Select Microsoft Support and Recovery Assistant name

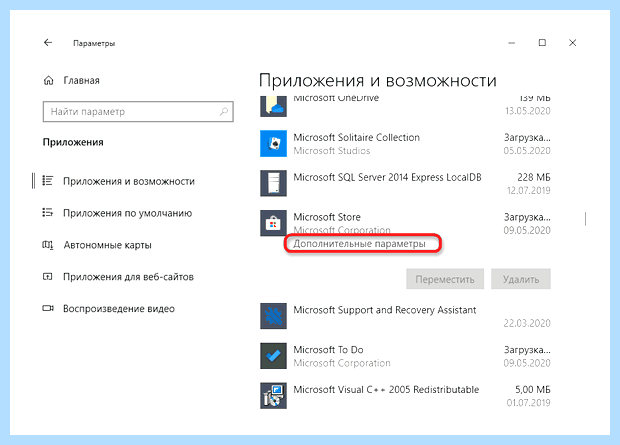point(385,310)
